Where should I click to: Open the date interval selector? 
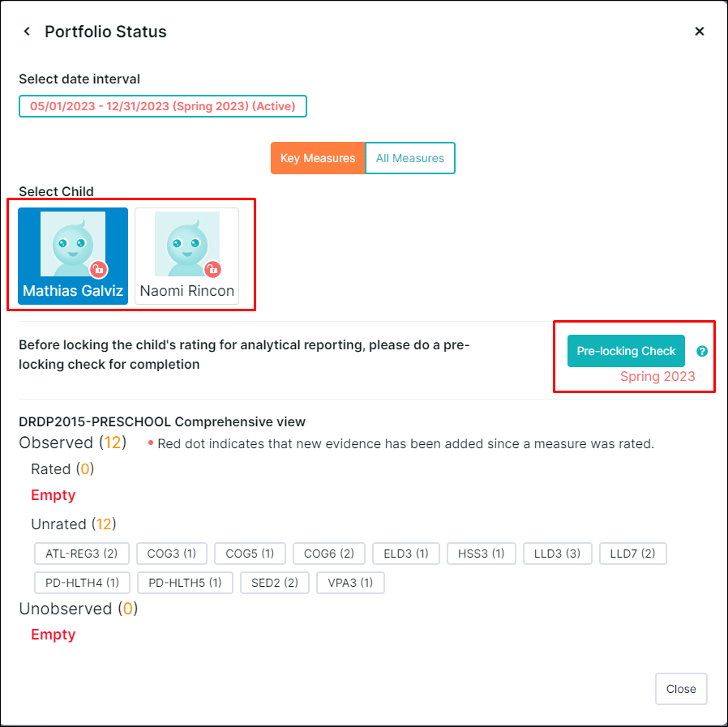[x=163, y=106]
